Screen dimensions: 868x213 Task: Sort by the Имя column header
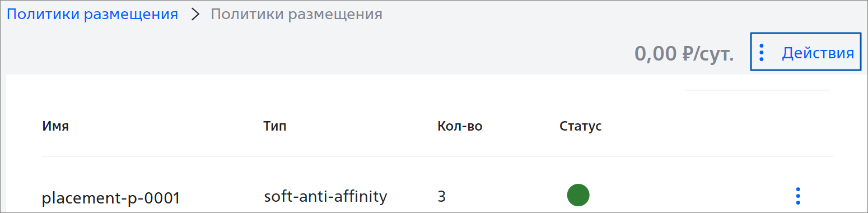55,126
